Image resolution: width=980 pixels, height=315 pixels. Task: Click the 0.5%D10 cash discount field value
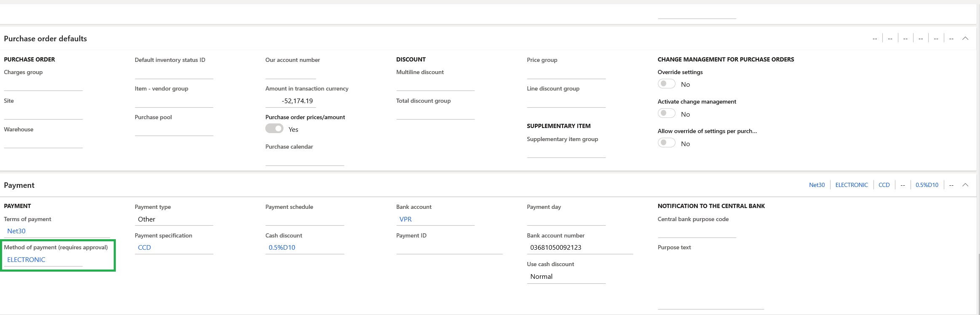pyautogui.click(x=282, y=247)
